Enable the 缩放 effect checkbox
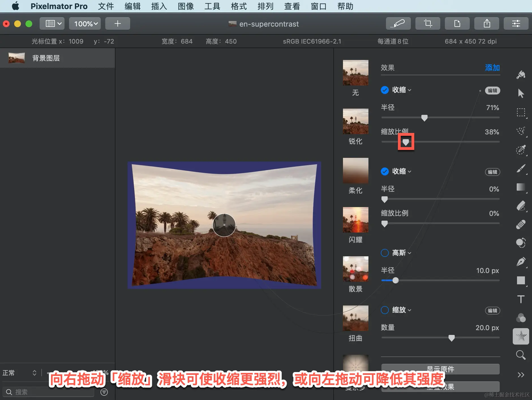Screen dimensions: 532x400 (385, 310)
